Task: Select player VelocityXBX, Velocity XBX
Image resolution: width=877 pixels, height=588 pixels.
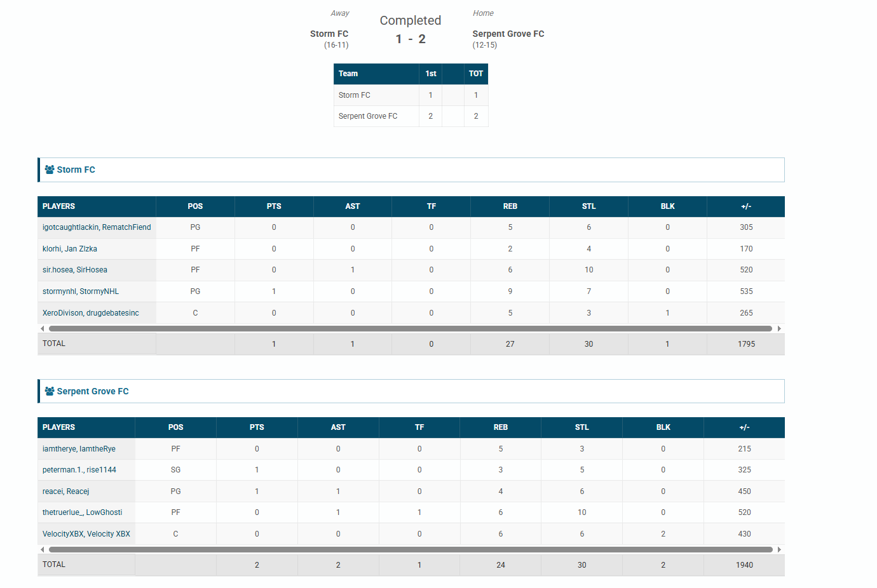Action: [x=86, y=534]
